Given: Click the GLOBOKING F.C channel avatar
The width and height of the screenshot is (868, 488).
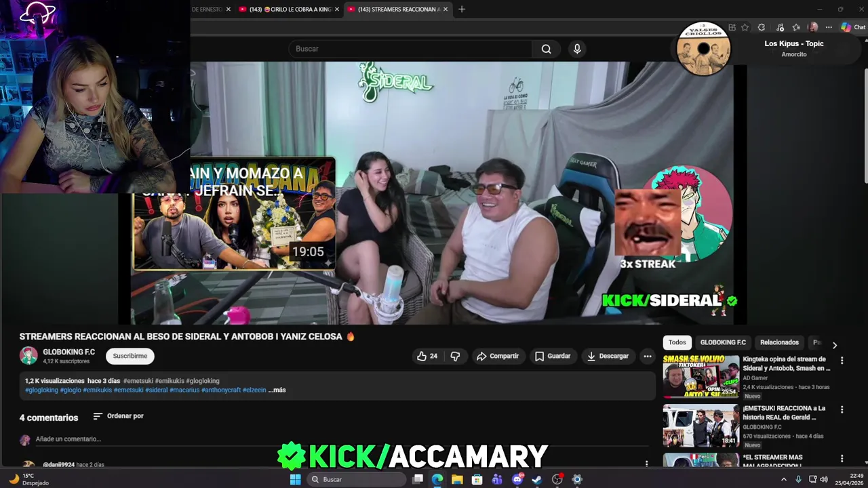Looking at the screenshot, I should pyautogui.click(x=28, y=355).
